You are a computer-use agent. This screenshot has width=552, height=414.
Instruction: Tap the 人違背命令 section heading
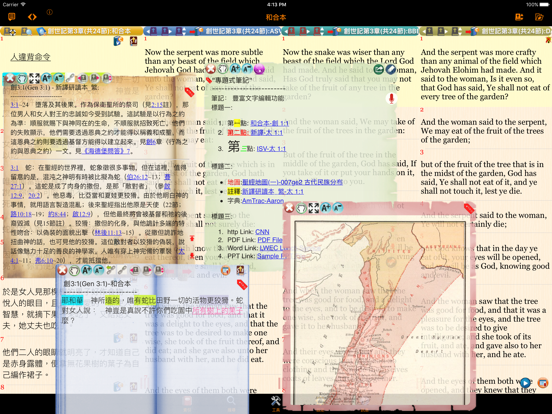30,57
